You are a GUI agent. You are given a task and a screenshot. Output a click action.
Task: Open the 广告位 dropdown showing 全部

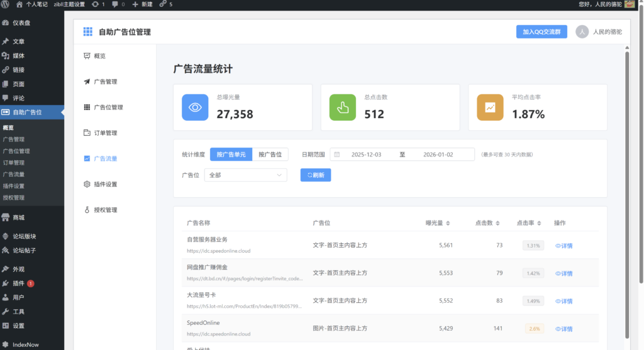[x=245, y=175]
